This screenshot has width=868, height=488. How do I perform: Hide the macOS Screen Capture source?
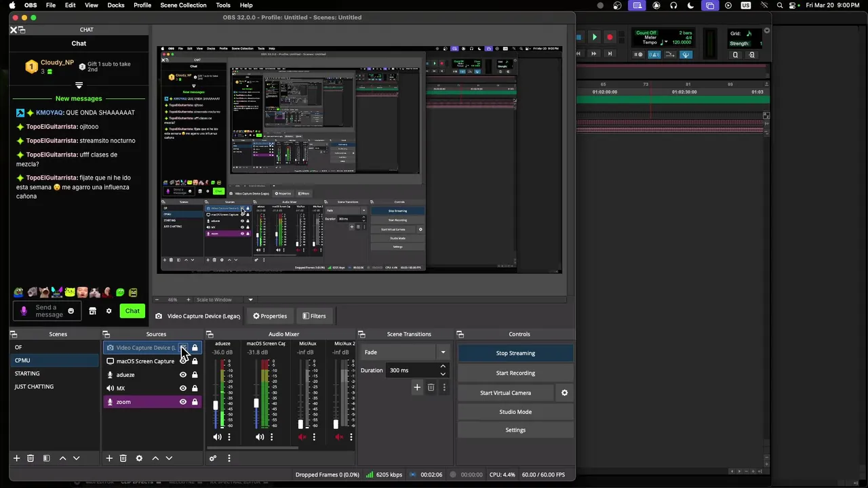coord(183,361)
